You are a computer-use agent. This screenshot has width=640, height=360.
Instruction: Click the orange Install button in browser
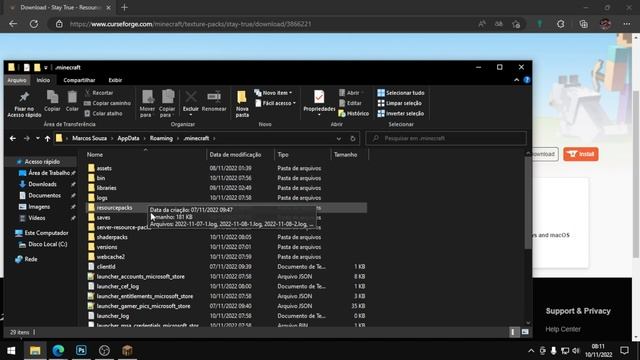pyautogui.click(x=580, y=154)
